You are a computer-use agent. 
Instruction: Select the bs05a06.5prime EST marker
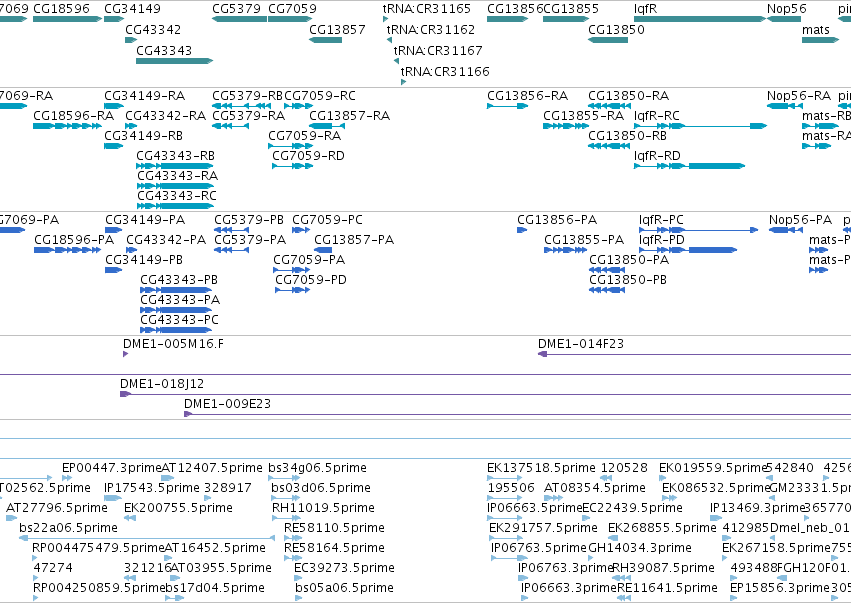coord(299,598)
